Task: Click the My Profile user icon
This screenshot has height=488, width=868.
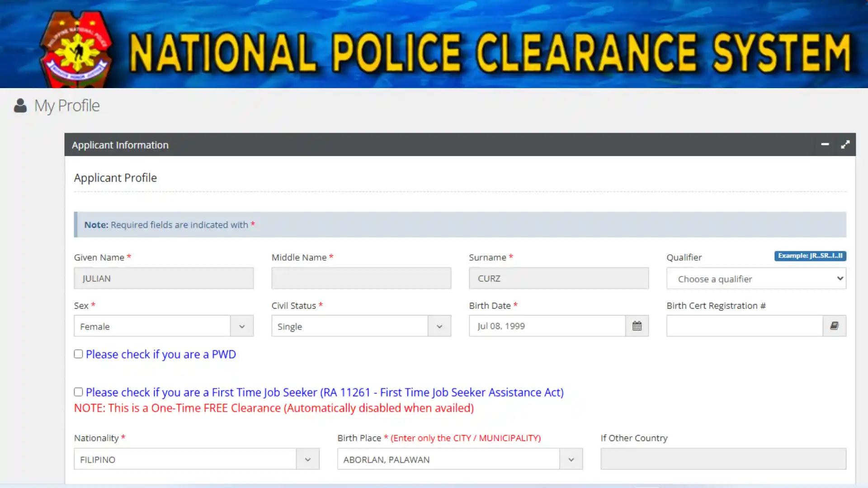Action: (x=21, y=105)
